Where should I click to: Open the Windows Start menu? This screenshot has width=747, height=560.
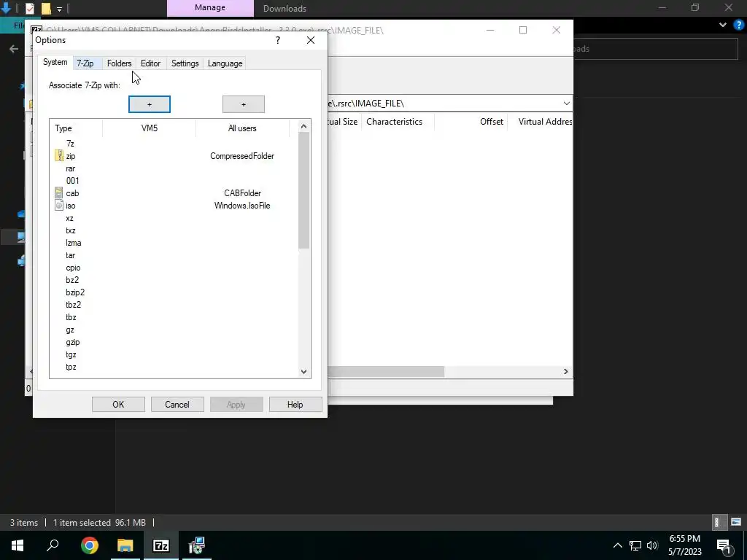[x=18, y=545]
